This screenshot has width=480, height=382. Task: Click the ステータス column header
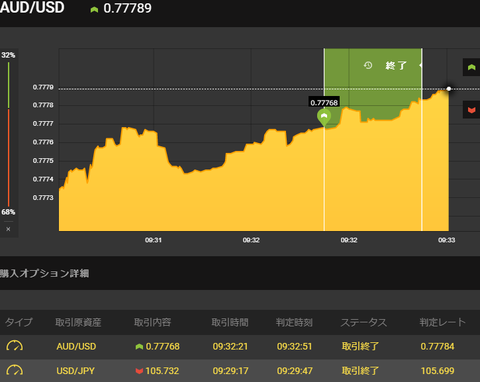pos(364,322)
